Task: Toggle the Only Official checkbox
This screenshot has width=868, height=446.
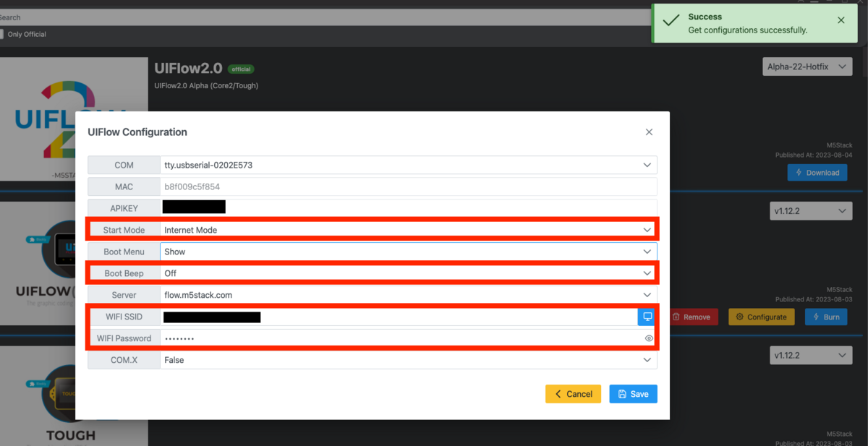Action: pyautogui.click(x=1, y=34)
